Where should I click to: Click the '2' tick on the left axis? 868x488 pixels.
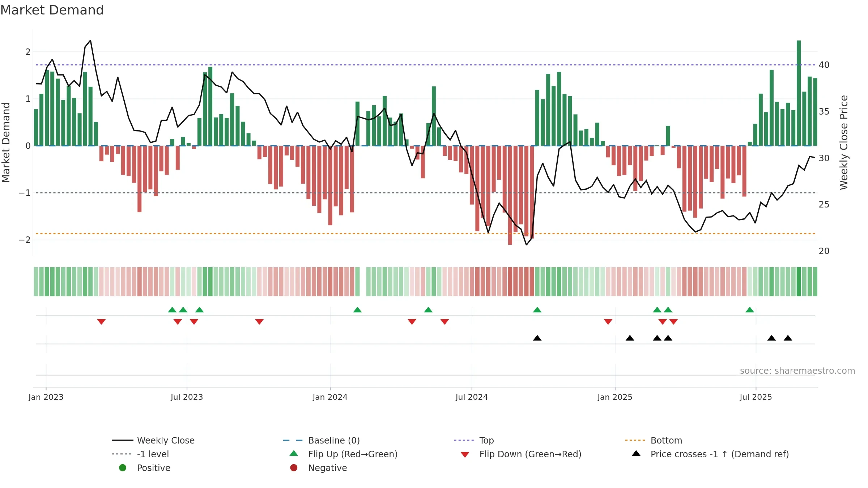28,52
